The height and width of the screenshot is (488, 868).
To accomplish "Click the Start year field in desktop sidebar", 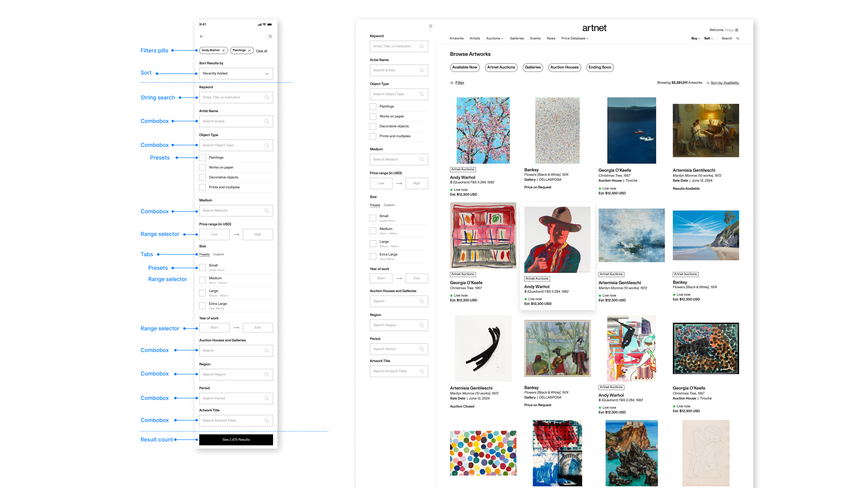I will click(x=381, y=279).
